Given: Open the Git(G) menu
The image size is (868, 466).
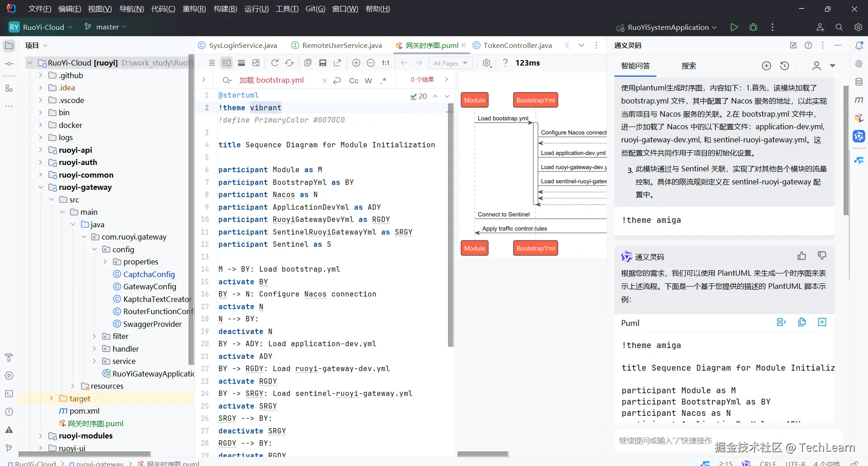Looking at the screenshot, I should [x=315, y=9].
